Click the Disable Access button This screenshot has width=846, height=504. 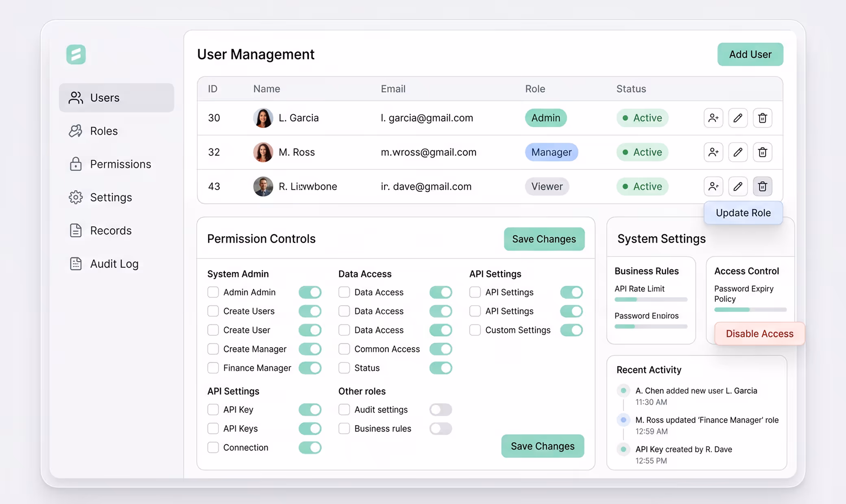(759, 334)
